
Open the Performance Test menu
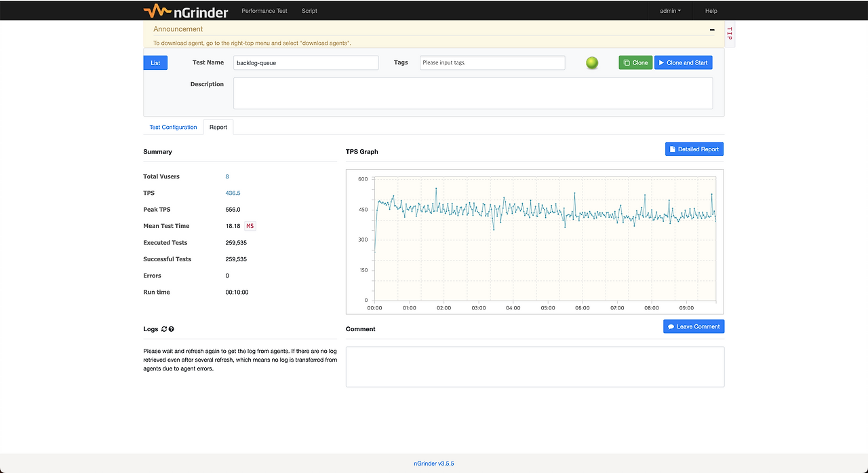264,11
